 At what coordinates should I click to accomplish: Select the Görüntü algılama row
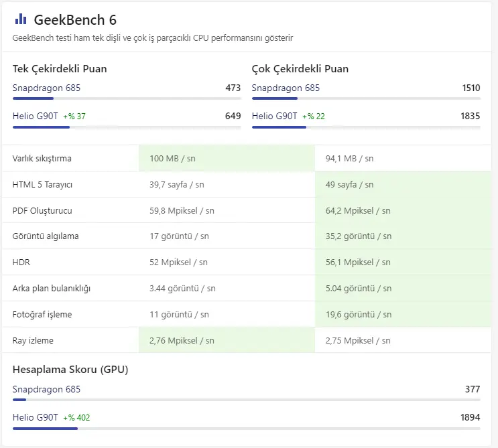pyautogui.click(x=247, y=236)
